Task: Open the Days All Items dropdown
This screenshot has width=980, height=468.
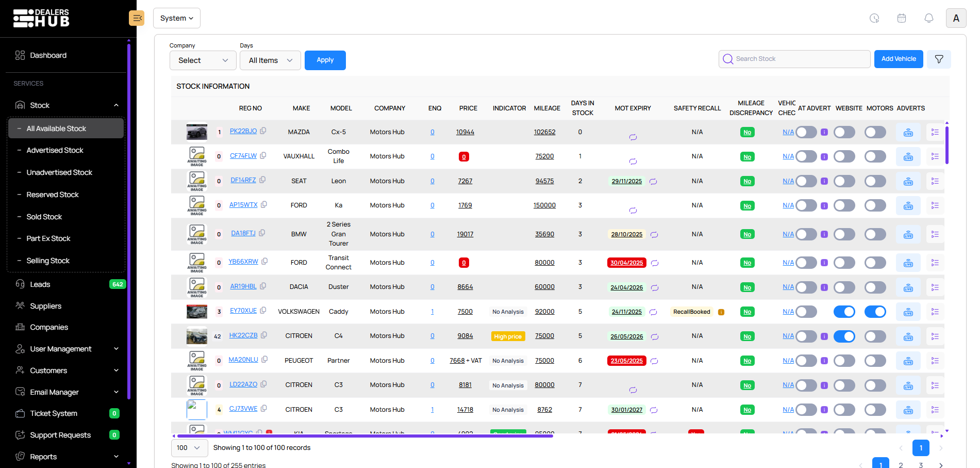Action: (x=270, y=60)
